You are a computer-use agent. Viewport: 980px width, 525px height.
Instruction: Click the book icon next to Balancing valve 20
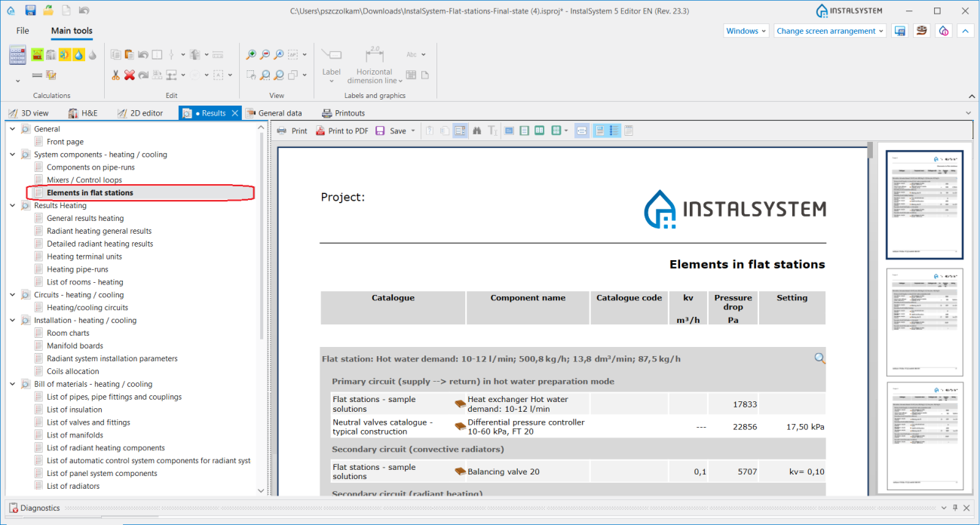460,471
